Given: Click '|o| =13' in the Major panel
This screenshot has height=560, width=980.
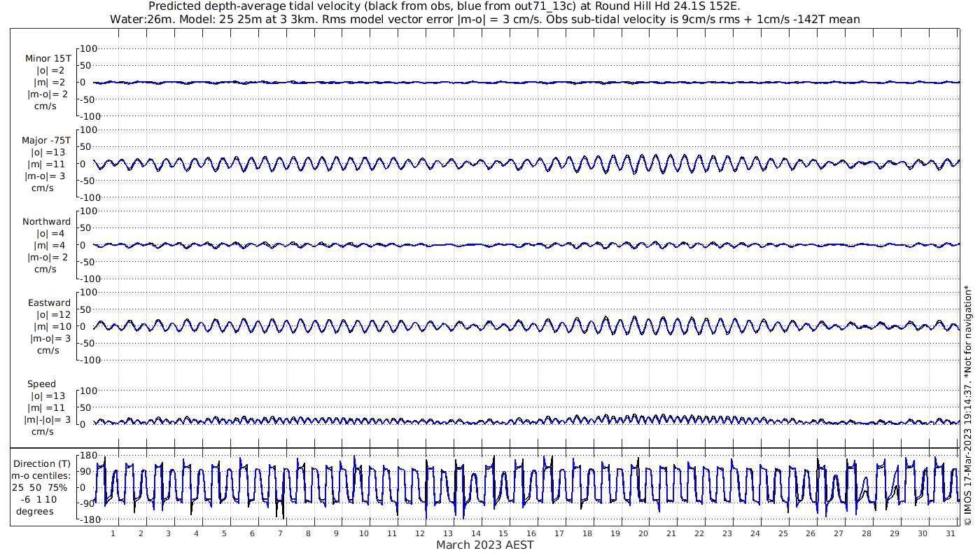Looking at the screenshot, I should click(x=47, y=152).
